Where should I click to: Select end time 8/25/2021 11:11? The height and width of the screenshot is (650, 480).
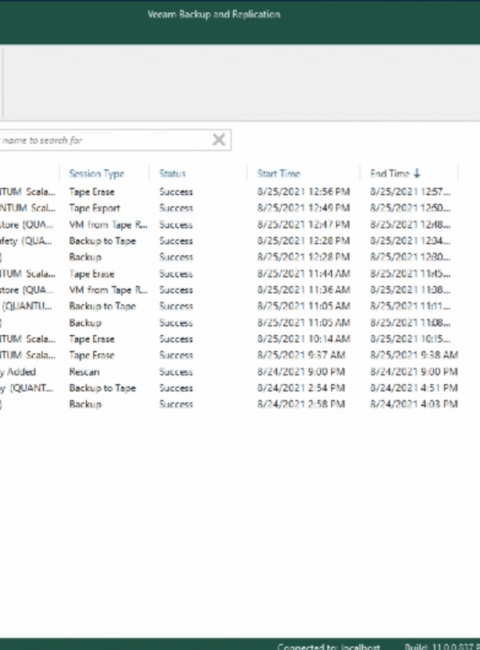click(410, 306)
